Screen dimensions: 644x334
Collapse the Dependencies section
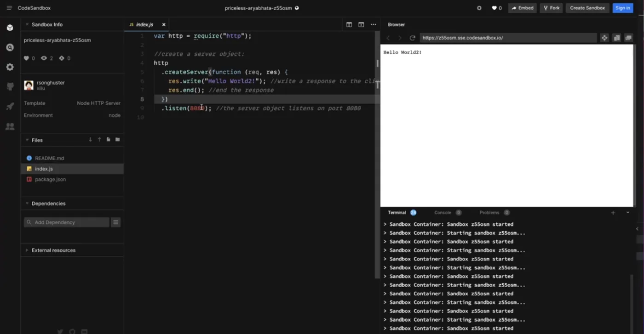click(x=27, y=204)
